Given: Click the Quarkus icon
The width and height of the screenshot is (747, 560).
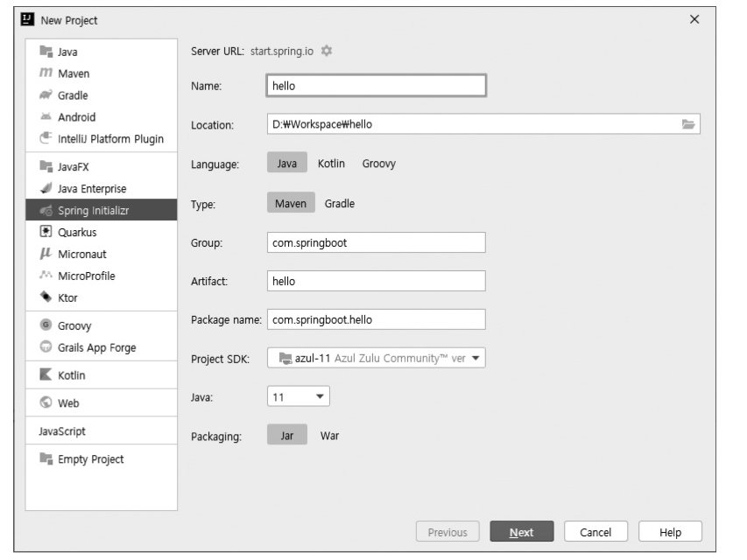Looking at the screenshot, I should 46,231.
